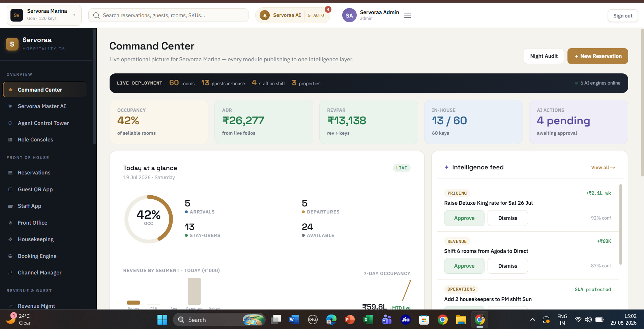644x329 pixels.
Task: Open Microsoft Word from taskbar
Action: click(x=294, y=320)
